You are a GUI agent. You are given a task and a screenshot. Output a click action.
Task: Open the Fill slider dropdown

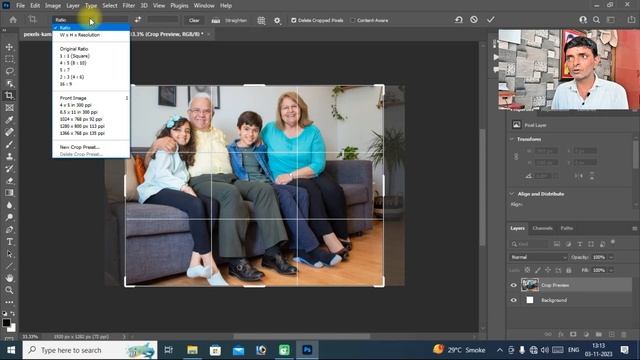(611, 270)
